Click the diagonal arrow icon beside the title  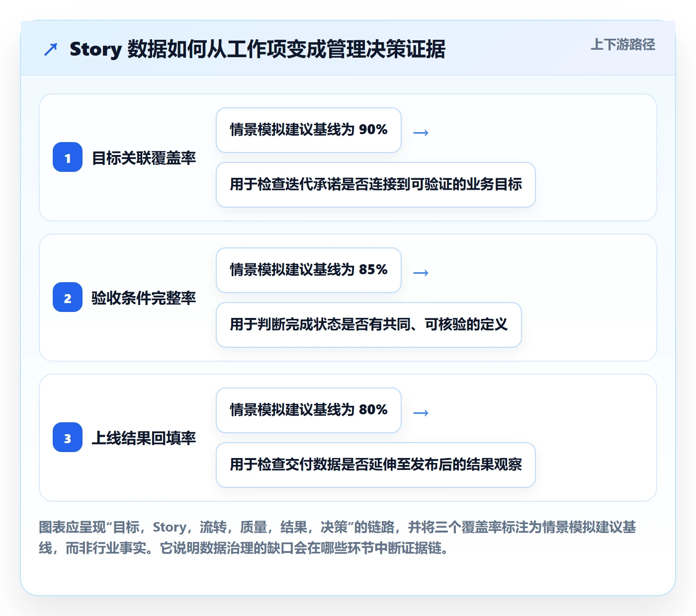tap(51, 49)
